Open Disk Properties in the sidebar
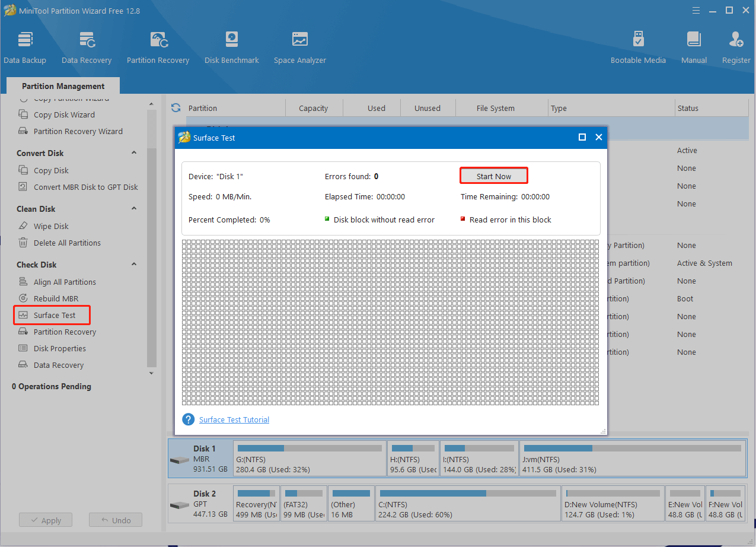Image resolution: width=756 pixels, height=547 pixels. [59, 349]
